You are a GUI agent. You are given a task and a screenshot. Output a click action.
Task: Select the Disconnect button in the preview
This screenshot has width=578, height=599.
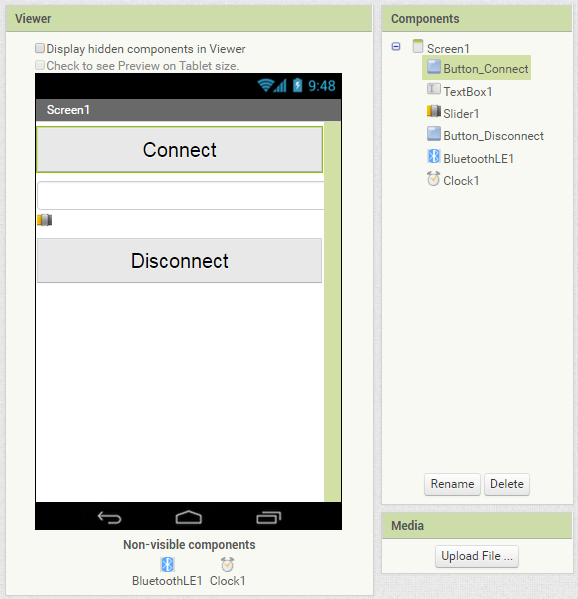(x=180, y=261)
